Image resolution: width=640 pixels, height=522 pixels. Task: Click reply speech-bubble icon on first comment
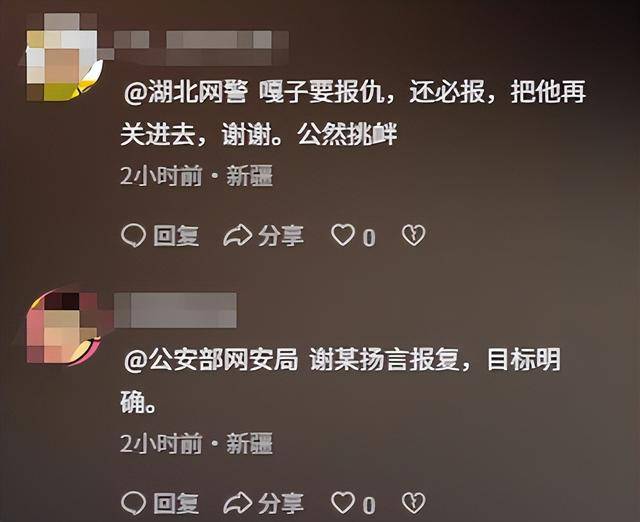(x=133, y=235)
